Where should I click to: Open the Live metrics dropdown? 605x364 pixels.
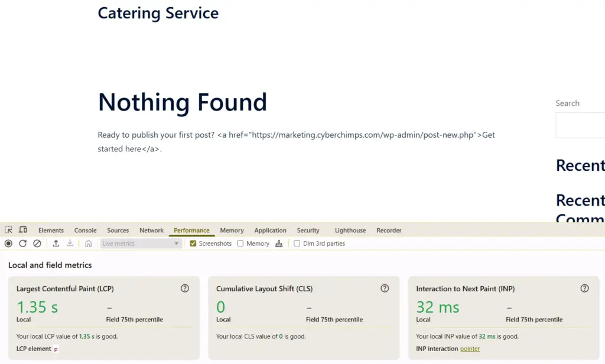[x=141, y=243]
